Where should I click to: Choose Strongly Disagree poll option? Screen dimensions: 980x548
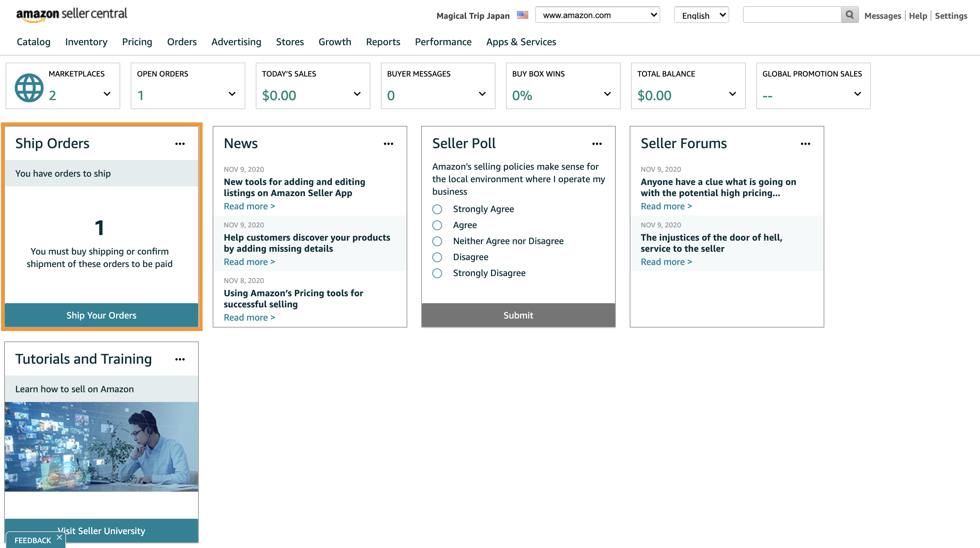[437, 273]
